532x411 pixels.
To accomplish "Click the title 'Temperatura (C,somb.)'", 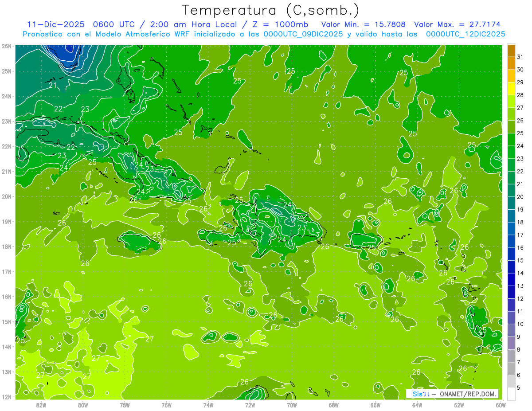I will (271, 10).
